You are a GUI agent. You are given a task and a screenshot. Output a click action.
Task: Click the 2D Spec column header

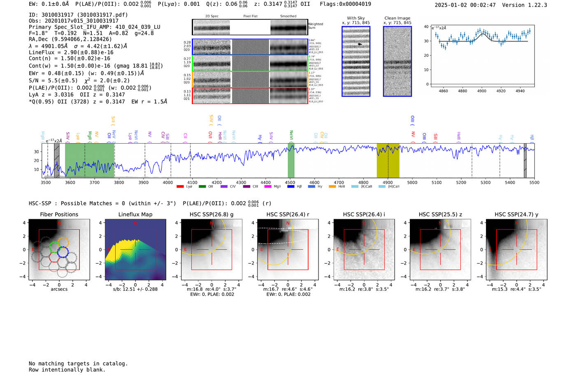(x=212, y=16)
